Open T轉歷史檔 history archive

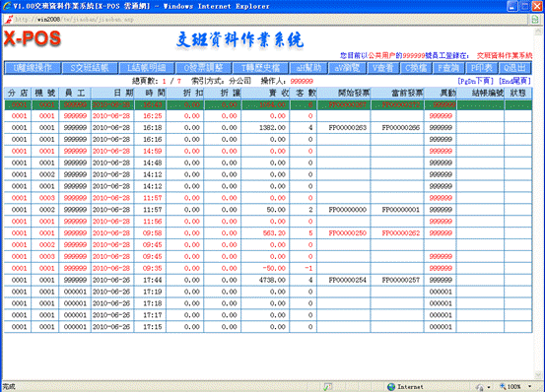tap(260, 68)
